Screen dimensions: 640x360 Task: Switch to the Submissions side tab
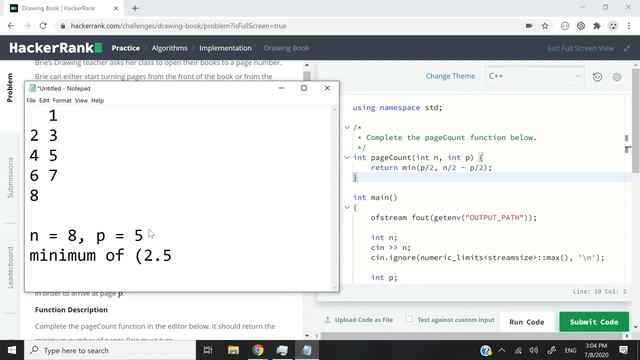coord(10,178)
